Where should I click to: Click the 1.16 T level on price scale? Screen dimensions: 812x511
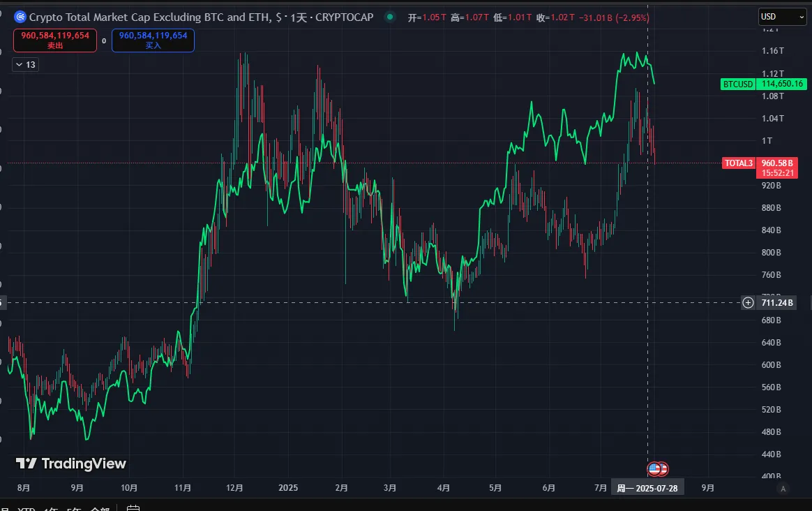pyautogui.click(x=772, y=51)
